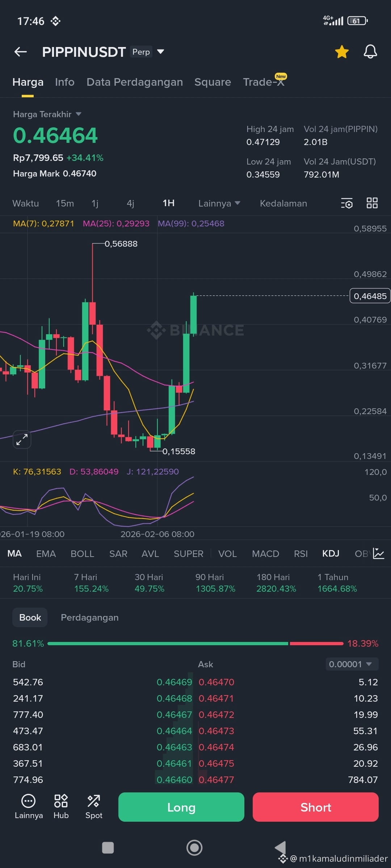Expand chart to fullscreen
Image resolution: width=391 pixels, height=868 pixels.
point(22,439)
